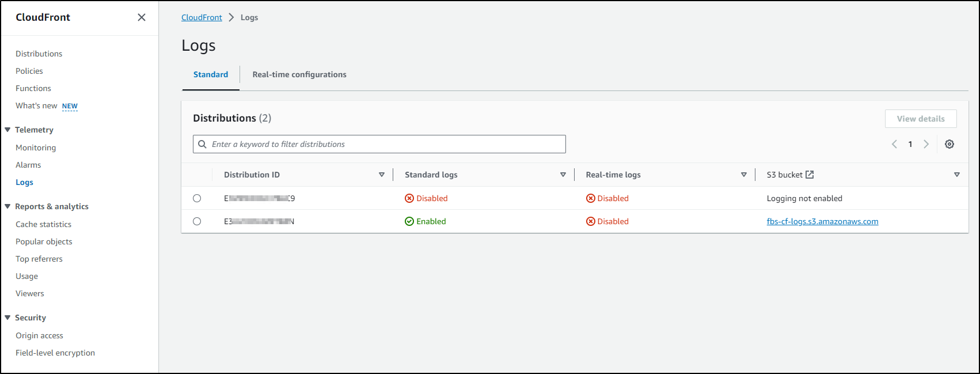The height and width of the screenshot is (374, 980).
Task: Click the green Enabled status check icon
Action: tap(409, 221)
